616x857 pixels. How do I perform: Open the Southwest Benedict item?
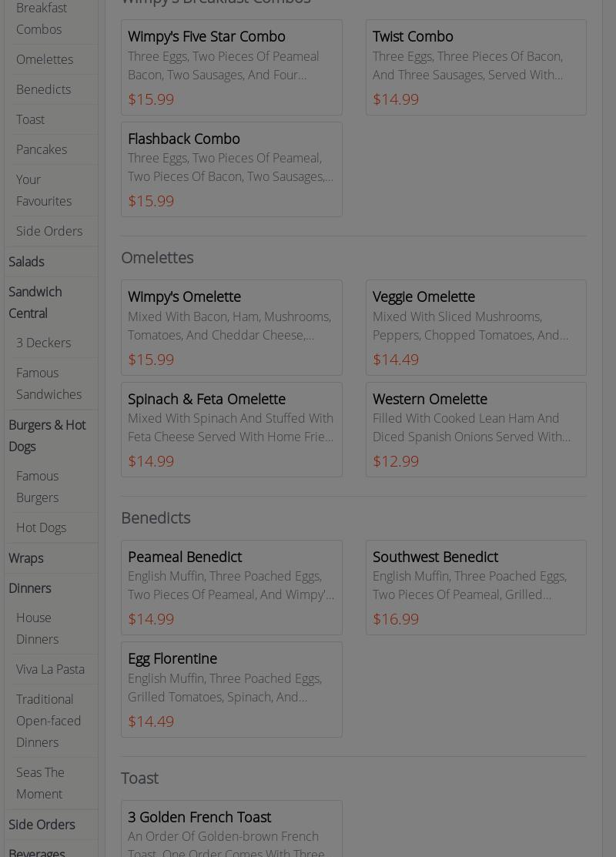pos(476,588)
